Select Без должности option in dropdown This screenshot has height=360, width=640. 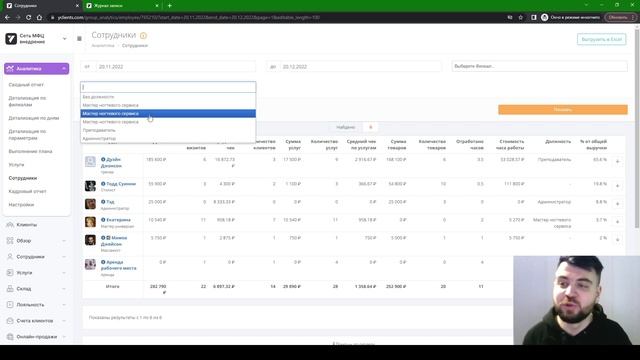[x=168, y=97]
